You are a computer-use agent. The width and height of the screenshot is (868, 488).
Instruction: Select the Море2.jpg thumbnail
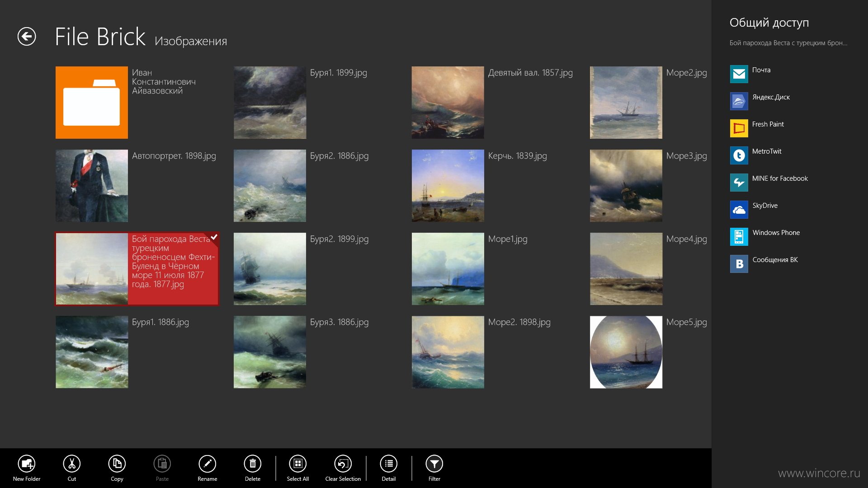[x=626, y=103]
